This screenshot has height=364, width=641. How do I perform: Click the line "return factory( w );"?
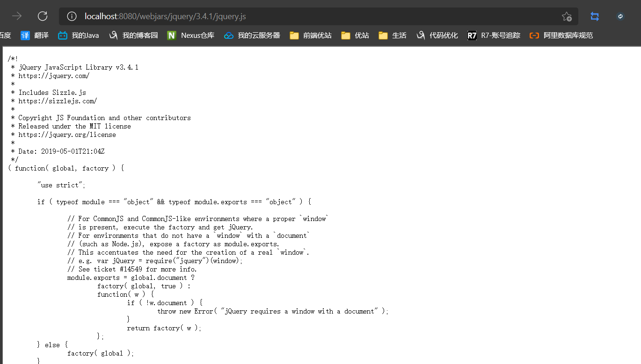point(164,328)
